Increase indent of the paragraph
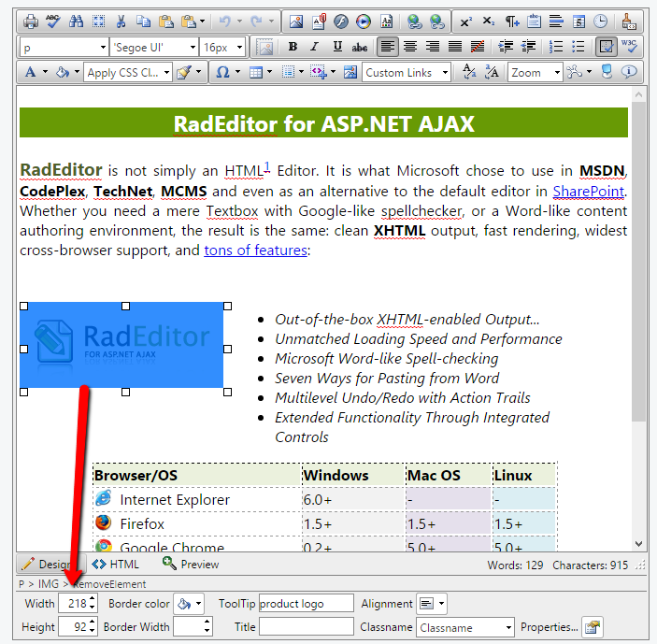Viewport: 657px width, 644px height. coord(506,48)
